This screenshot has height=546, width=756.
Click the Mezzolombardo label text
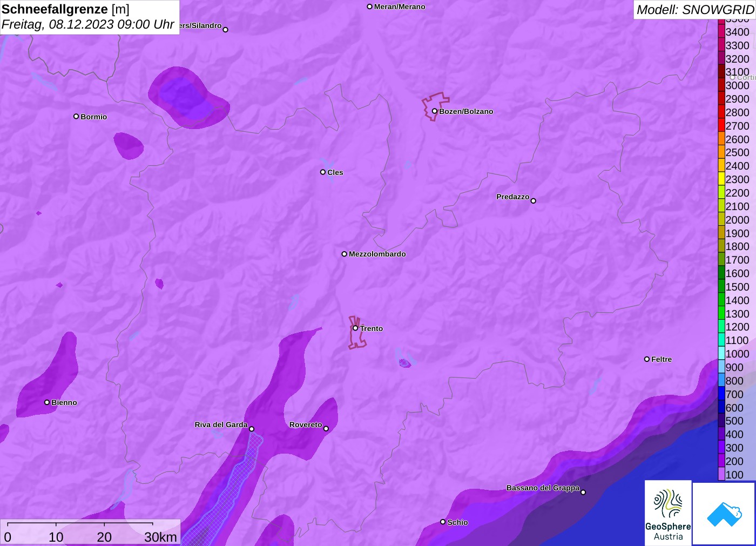point(377,254)
